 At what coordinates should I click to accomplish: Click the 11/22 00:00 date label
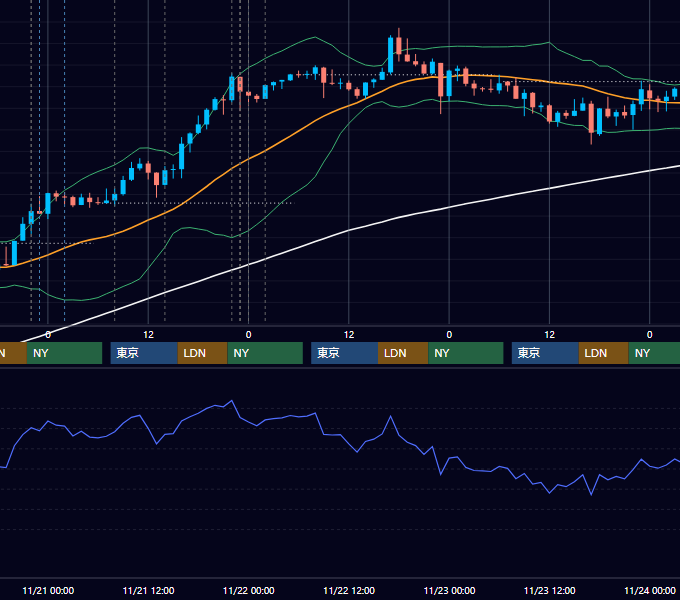click(x=248, y=590)
